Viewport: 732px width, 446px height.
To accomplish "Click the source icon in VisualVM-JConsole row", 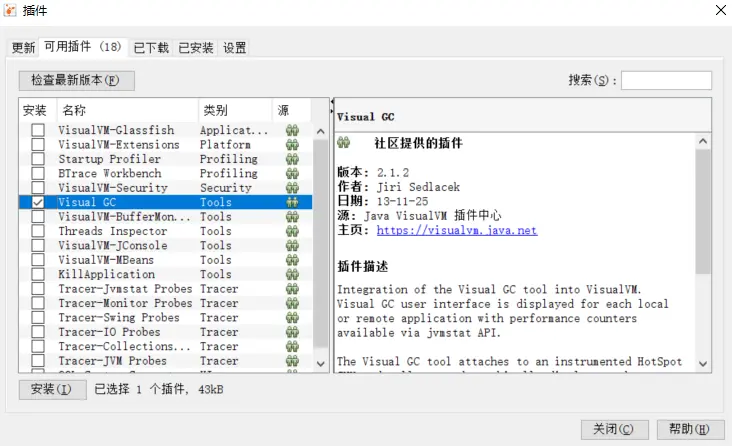I will [292, 246].
